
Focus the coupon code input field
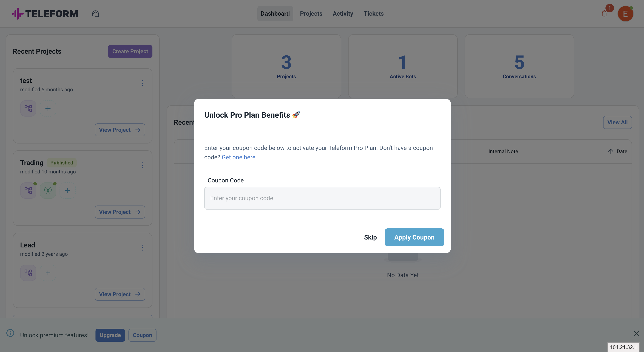click(x=322, y=198)
